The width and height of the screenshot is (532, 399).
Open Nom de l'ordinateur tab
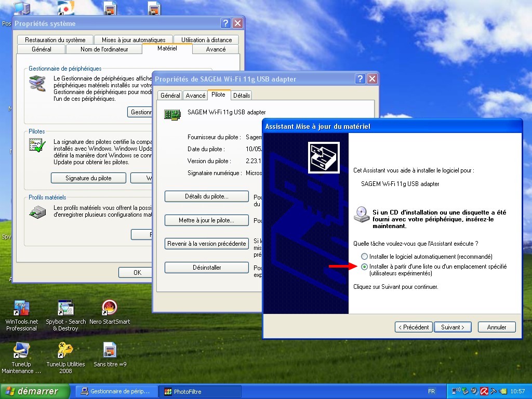click(104, 49)
